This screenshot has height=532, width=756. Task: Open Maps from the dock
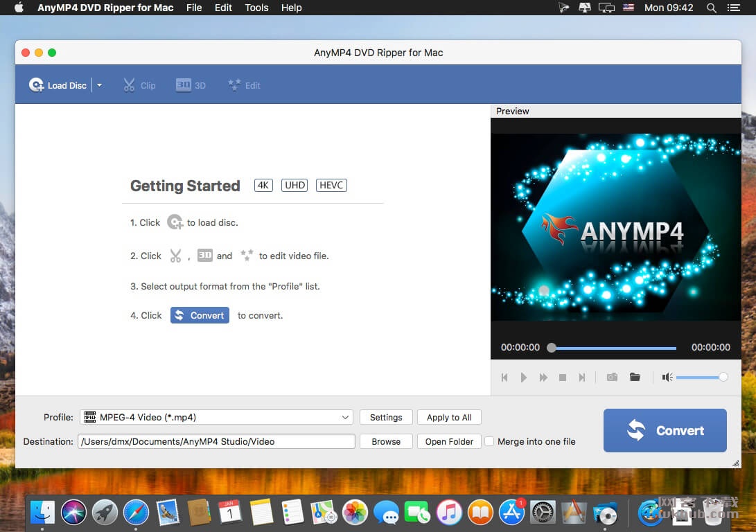[324, 512]
